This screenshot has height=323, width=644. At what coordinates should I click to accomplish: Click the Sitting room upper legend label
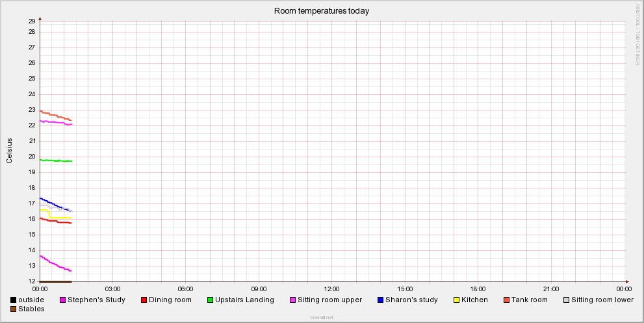coord(334,300)
